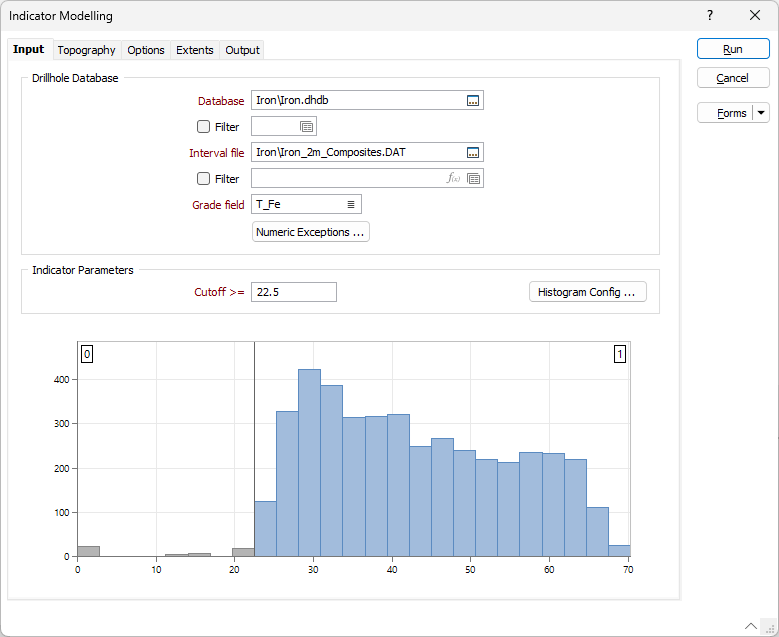Image resolution: width=779 pixels, height=637 pixels.
Task: Enable the Interval file Filter checkbox
Action: coord(204,178)
